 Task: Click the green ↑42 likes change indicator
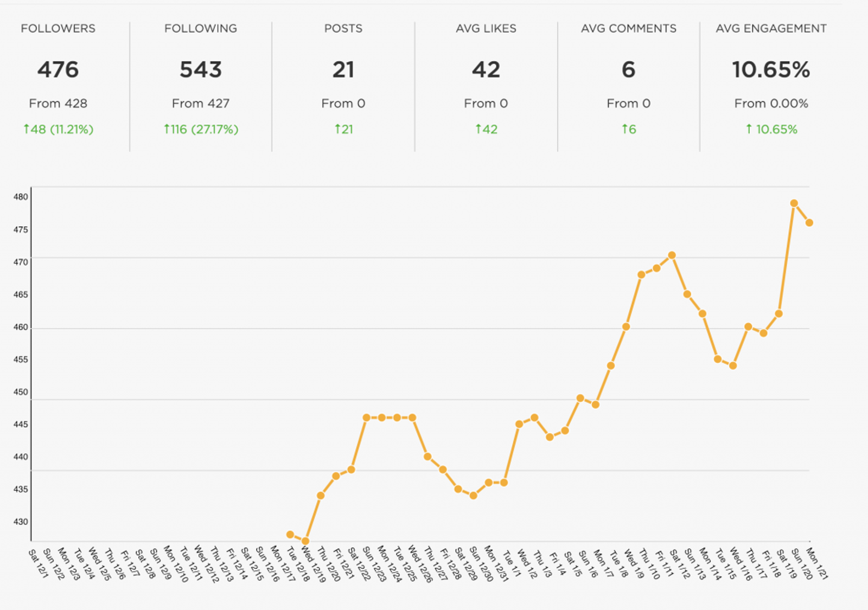486,129
